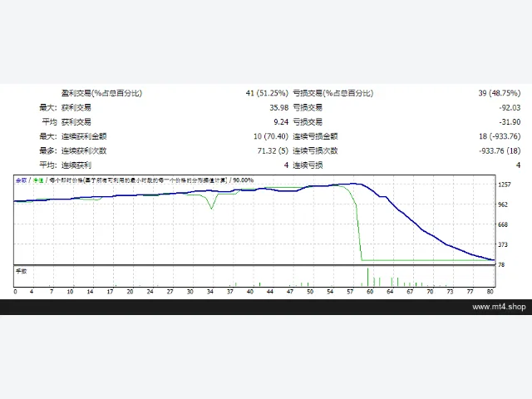532x399 pixels.
Task: Click the x-axis label '57'
Action: pyautogui.click(x=350, y=292)
